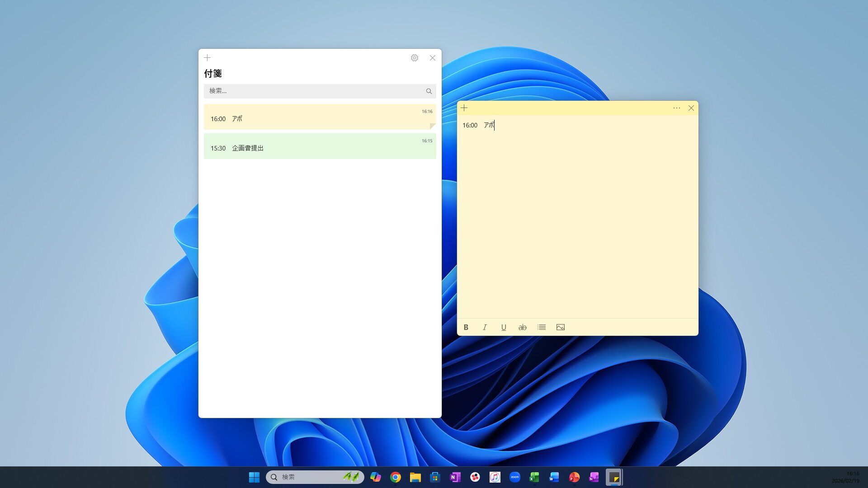Screen dimensions: 868x488
Task: Insert an image into the note
Action: pyautogui.click(x=560, y=327)
